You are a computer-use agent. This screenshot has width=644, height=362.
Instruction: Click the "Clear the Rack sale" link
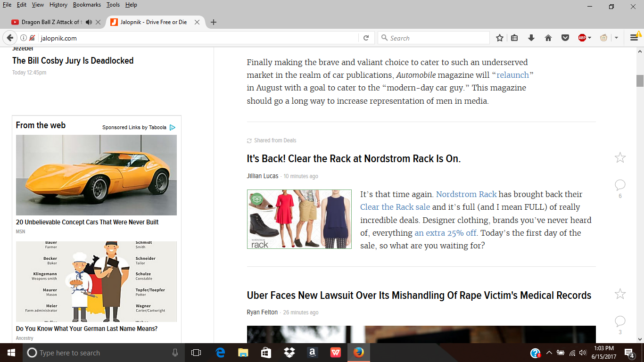click(x=395, y=207)
